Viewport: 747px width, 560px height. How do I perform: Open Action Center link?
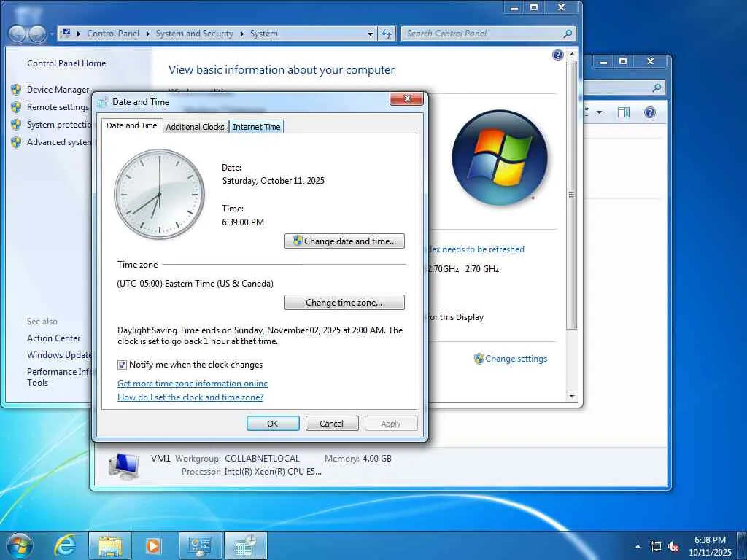click(x=53, y=338)
